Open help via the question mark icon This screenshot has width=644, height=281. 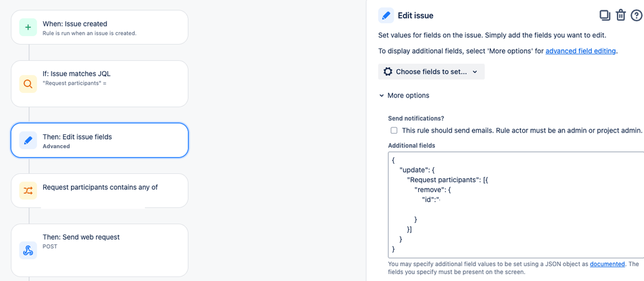(x=636, y=16)
